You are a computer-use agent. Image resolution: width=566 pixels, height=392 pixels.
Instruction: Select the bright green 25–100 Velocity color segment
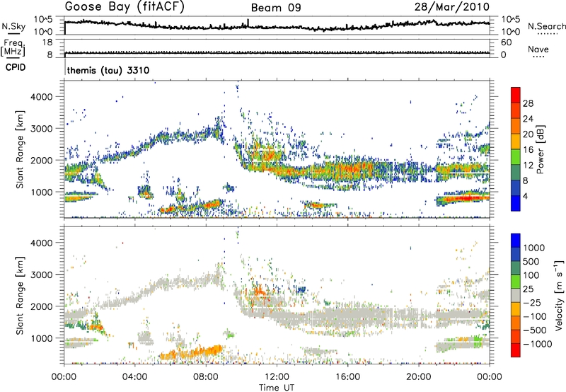(x=516, y=282)
